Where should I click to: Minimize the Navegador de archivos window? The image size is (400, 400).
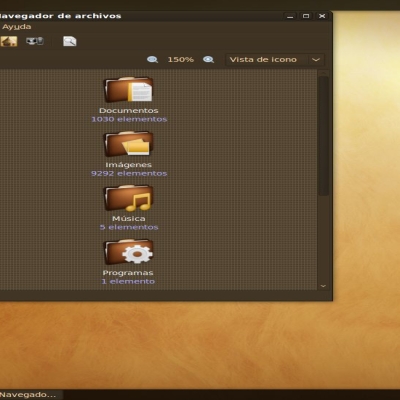(290, 16)
